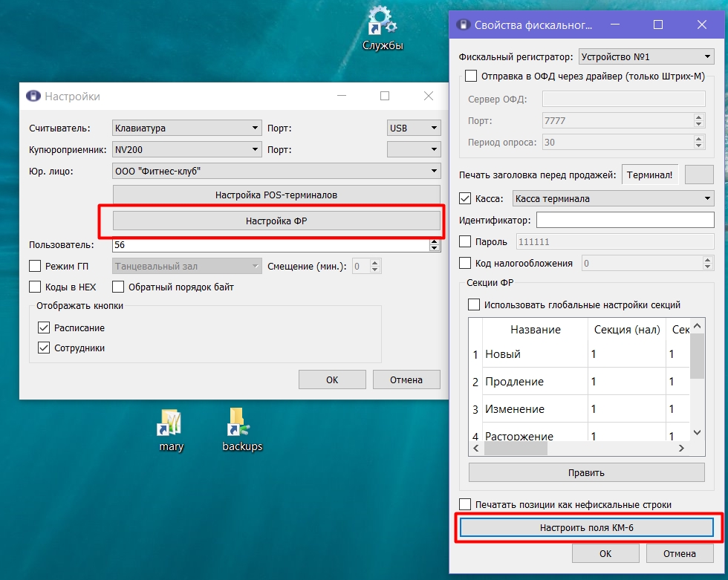Expand the Считыватель Клавиатура dropdown
Image resolution: width=728 pixels, height=580 pixels.
pyautogui.click(x=186, y=128)
